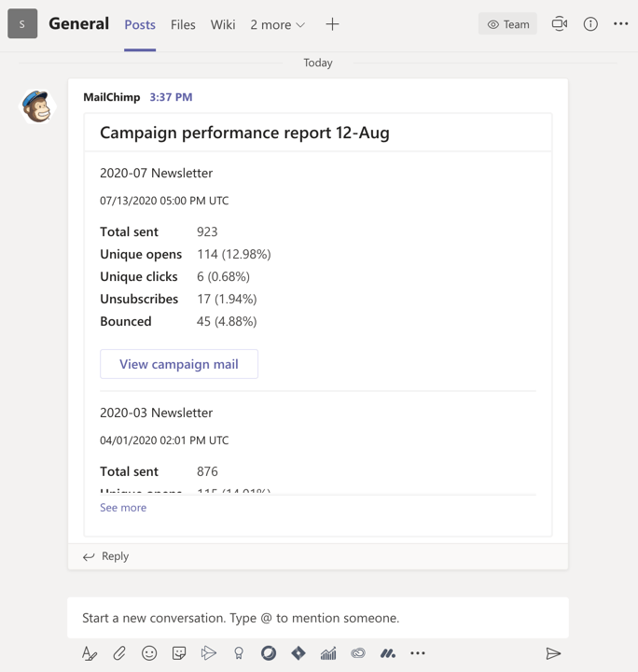Click the Today date divider label
Viewport: 638px width, 672px height.
318,63
